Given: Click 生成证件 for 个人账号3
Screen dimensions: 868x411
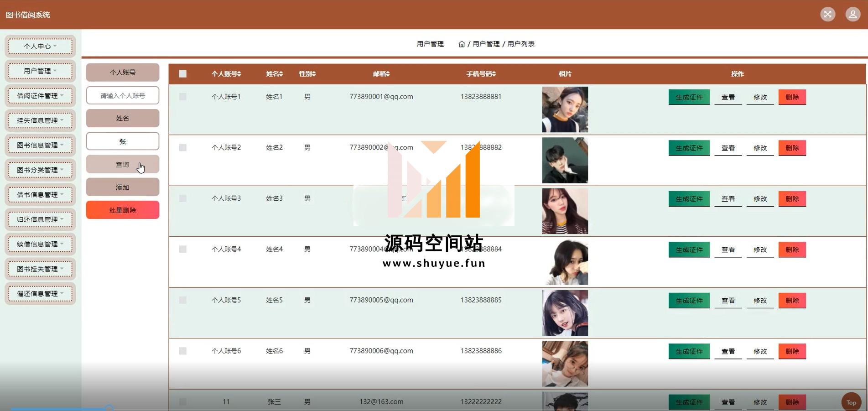Looking at the screenshot, I should pos(689,199).
